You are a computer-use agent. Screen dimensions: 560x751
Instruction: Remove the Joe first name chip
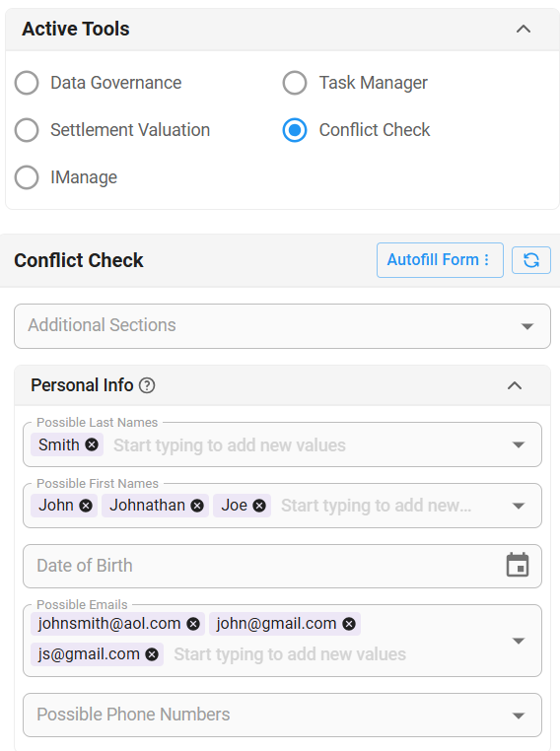[259, 506]
